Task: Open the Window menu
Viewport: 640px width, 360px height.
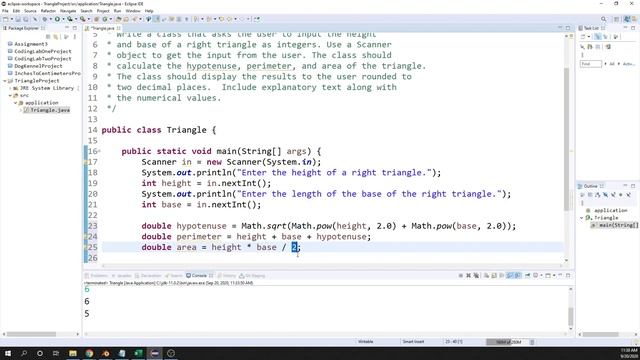Action: (133, 11)
